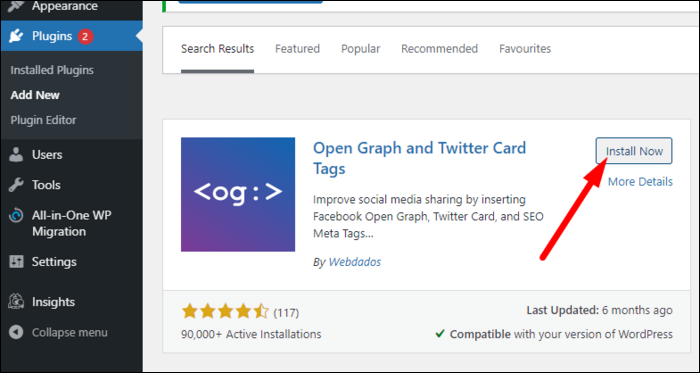This screenshot has width=700, height=373.
Task: Click the 90,000+ Active Installations text
Action: tap(251, 334)
